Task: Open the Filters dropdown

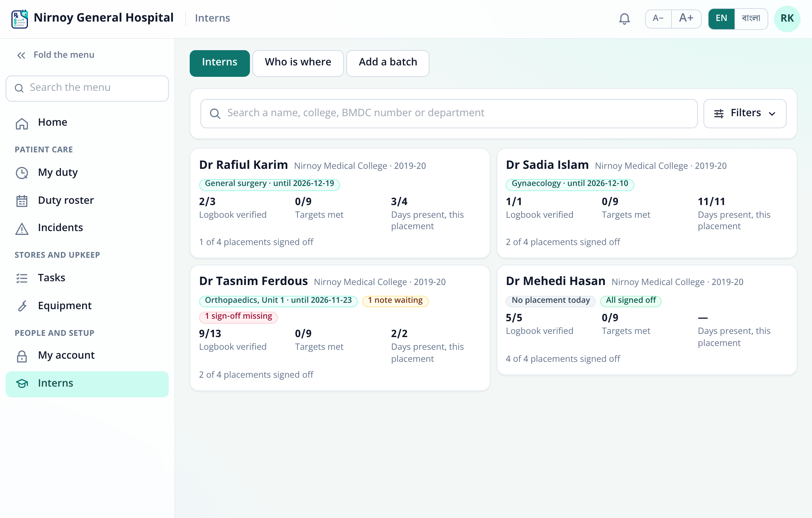Action: 744,113
